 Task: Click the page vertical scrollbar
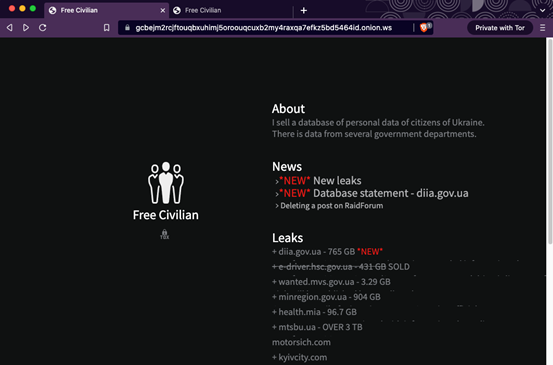pos(549,141)
